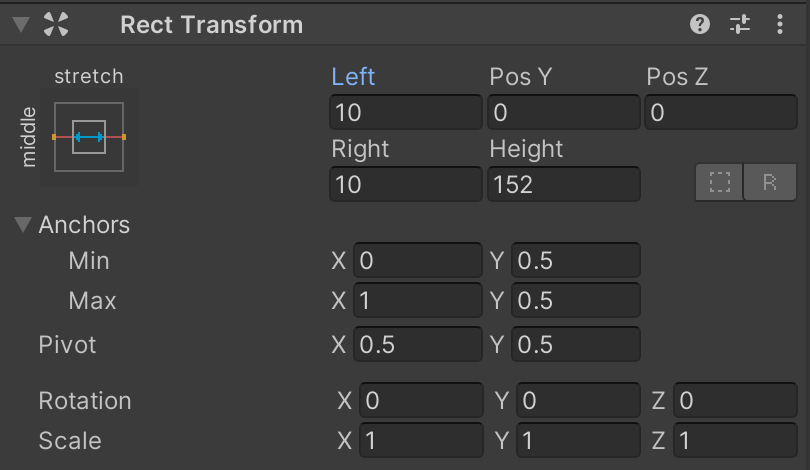Click the Pivot X field
The image size is (810, 470).
418,345
